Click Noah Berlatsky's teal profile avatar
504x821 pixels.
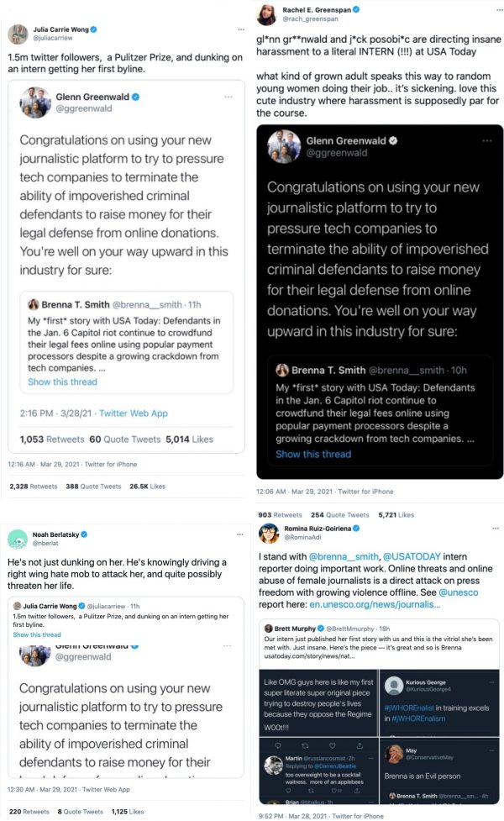pos(16,538)
